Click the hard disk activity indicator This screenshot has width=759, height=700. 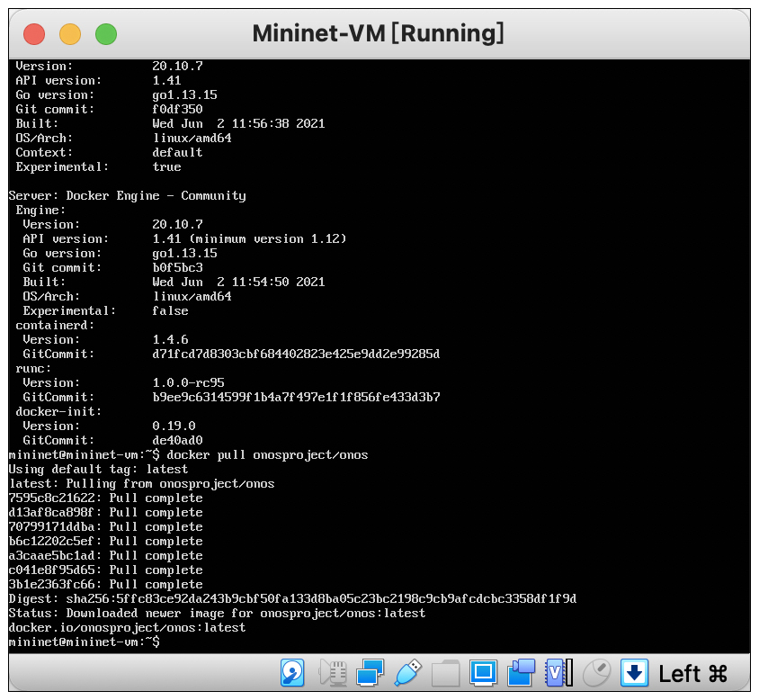tap(293, 672)
